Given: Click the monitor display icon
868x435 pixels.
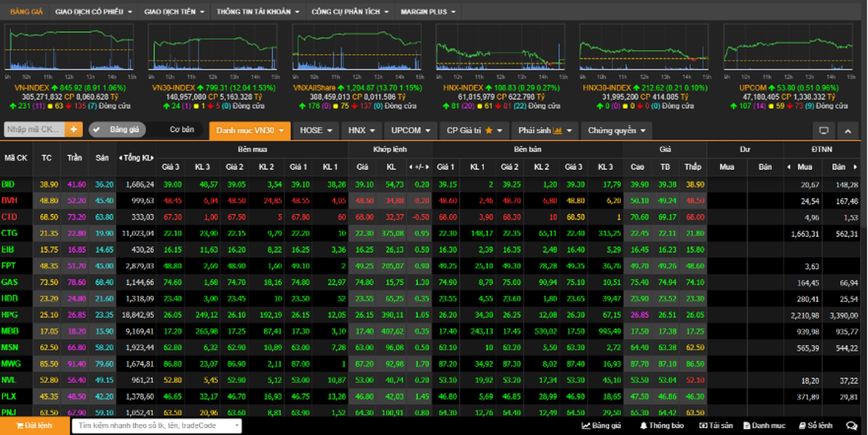Looking at the screenshot, I should tap(824, 131).
